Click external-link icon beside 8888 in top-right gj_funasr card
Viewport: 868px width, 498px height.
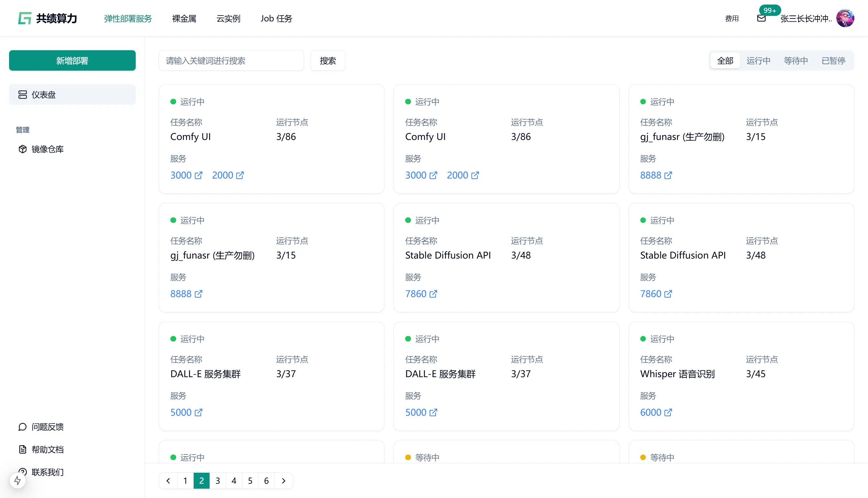click(x=668, y=175)
